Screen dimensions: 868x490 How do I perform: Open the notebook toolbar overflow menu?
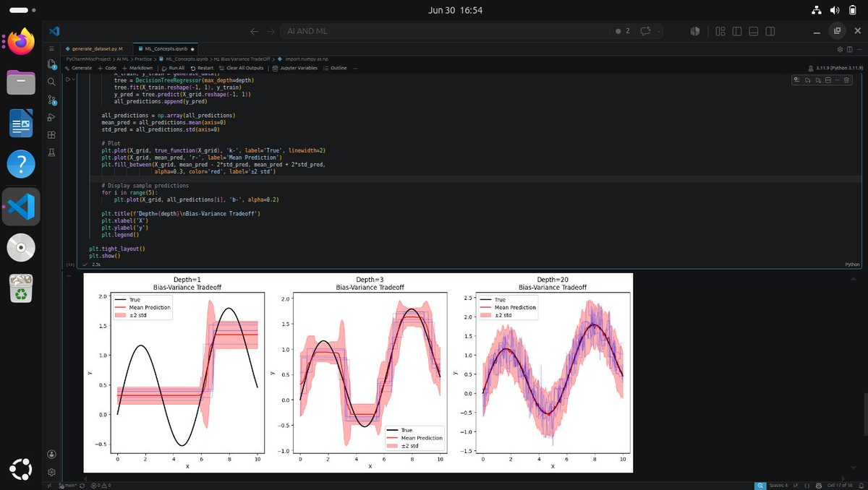tap(355, 68)
